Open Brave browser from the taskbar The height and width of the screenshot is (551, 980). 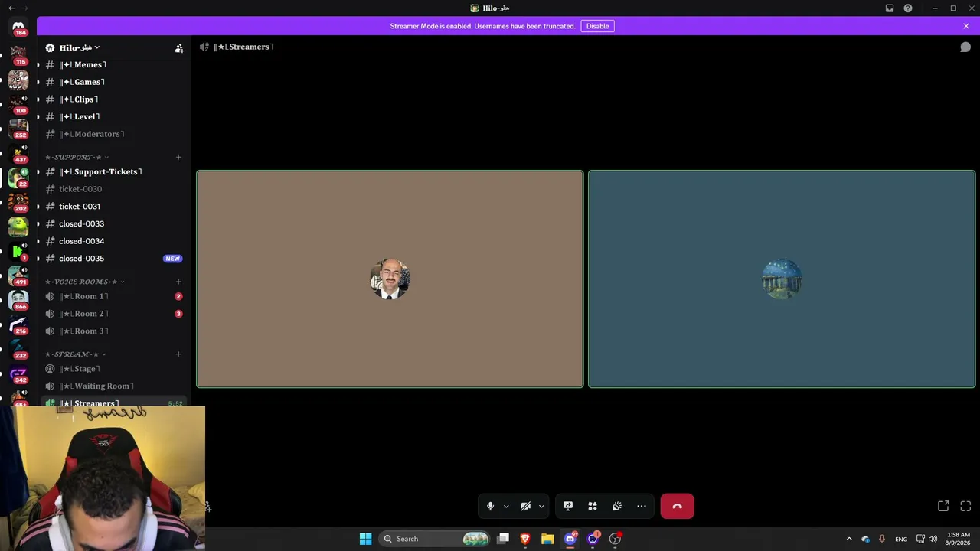[525, 539]
